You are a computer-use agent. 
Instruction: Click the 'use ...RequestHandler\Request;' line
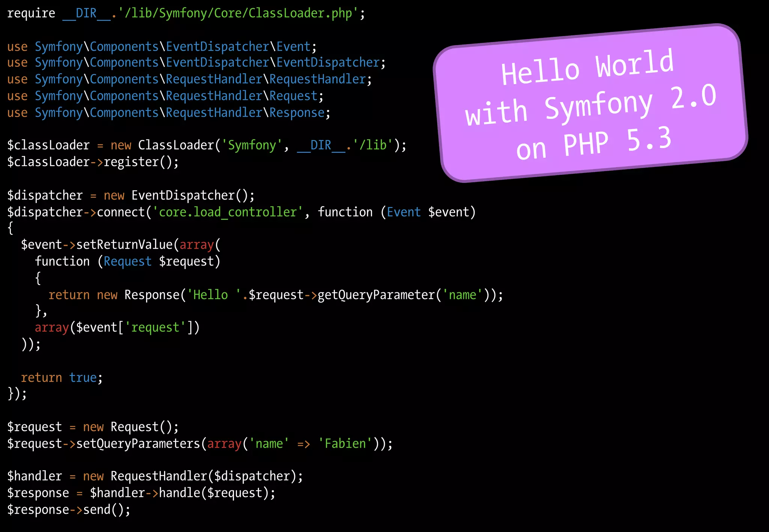pos(165,96)
